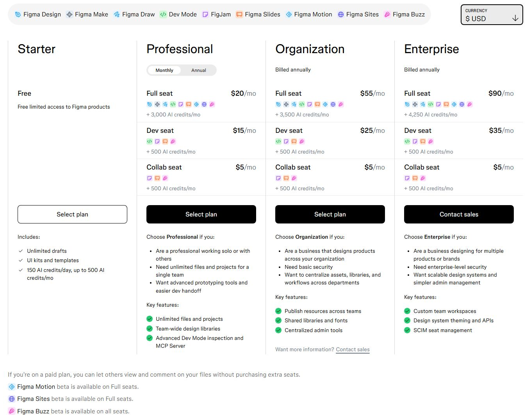
Task: Click Figma Slides icon in Organization Dev seat
Action: click(x=294, y=141)
